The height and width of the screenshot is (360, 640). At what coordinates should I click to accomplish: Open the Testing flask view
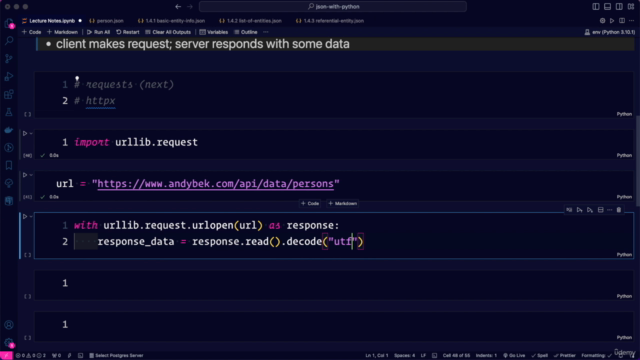coord(9,112)
